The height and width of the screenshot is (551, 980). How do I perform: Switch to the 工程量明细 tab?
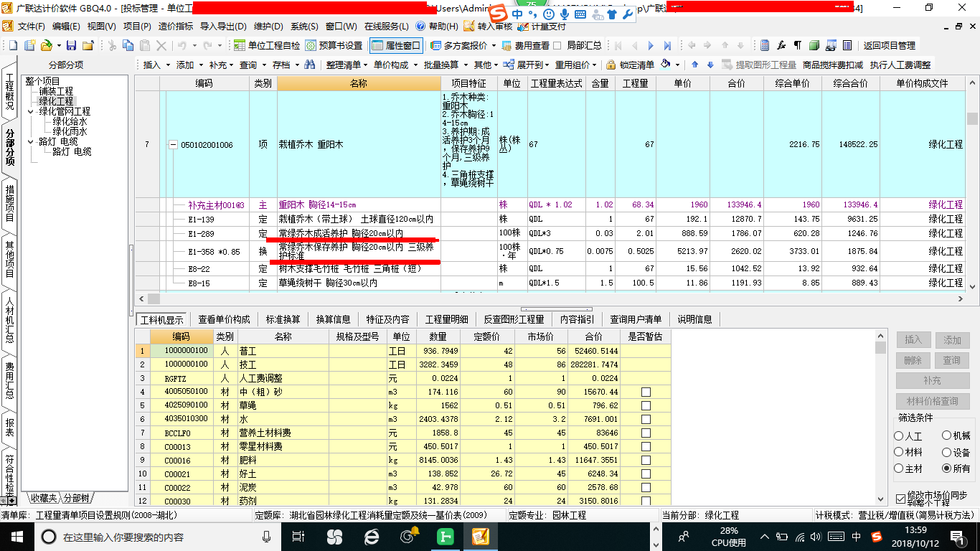(446, 319)
